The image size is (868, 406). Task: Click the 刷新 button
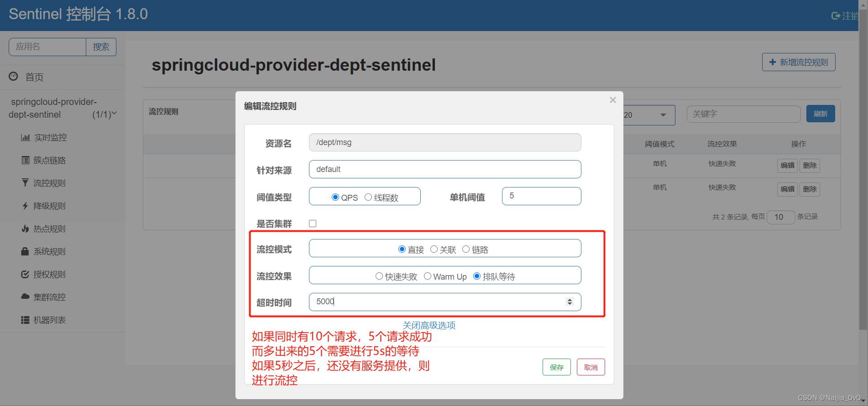821,114
